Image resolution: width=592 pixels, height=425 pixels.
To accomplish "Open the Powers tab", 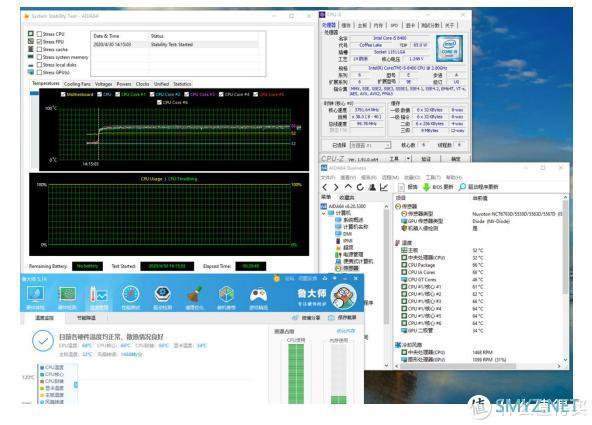I will coord(124,84).
